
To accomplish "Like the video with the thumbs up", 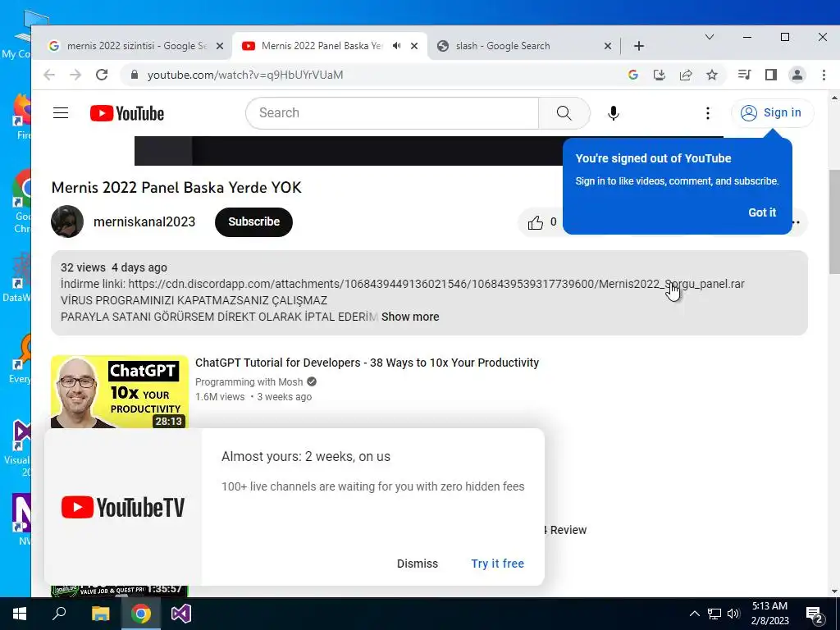I will click(x=535, y=222).
